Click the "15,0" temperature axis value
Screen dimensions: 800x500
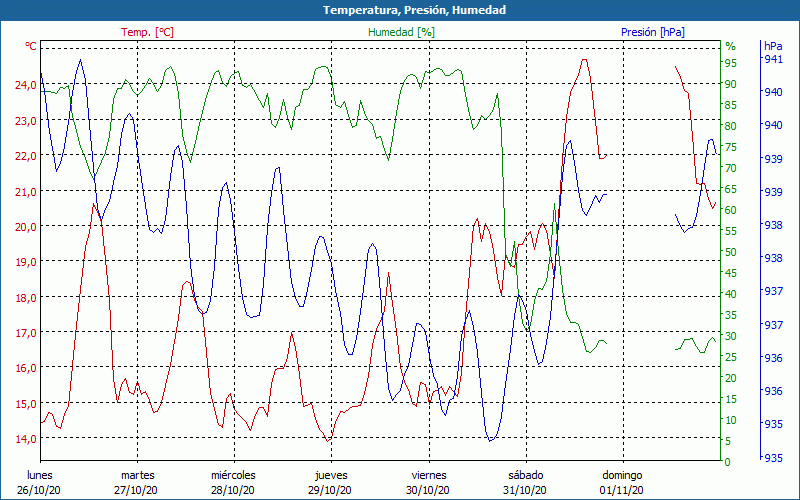[x=26, y=404]
